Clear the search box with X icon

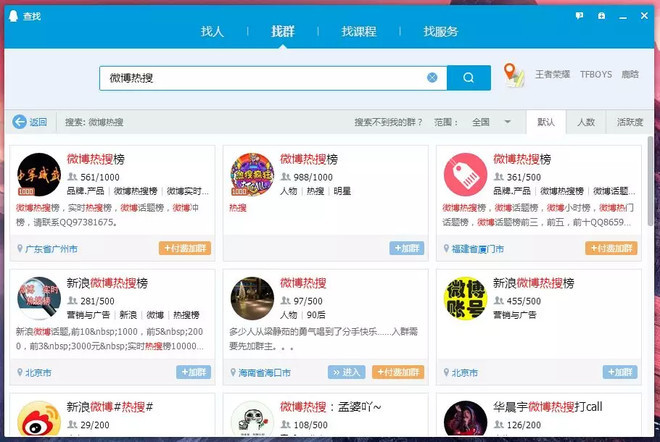coord(432,77)
